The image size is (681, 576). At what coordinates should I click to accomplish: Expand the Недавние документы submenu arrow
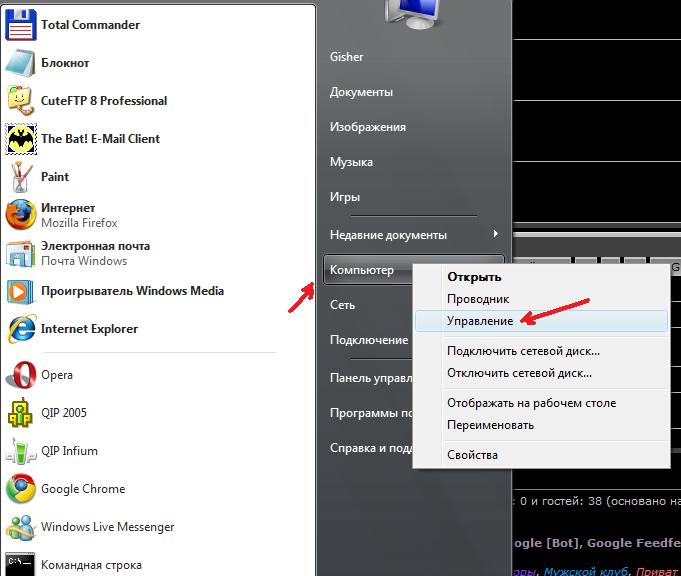[x=496, y=234]
